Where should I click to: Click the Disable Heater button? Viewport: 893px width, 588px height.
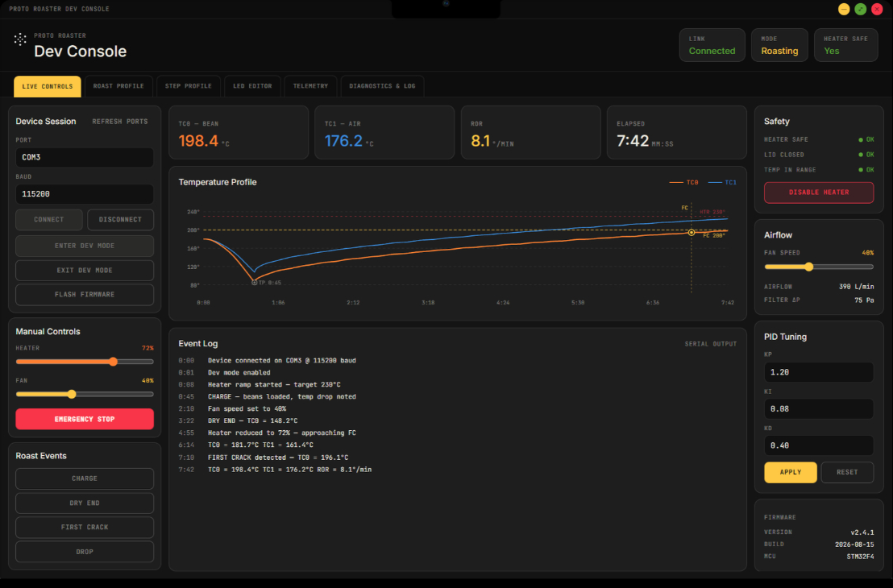click(x=818, y=193)
